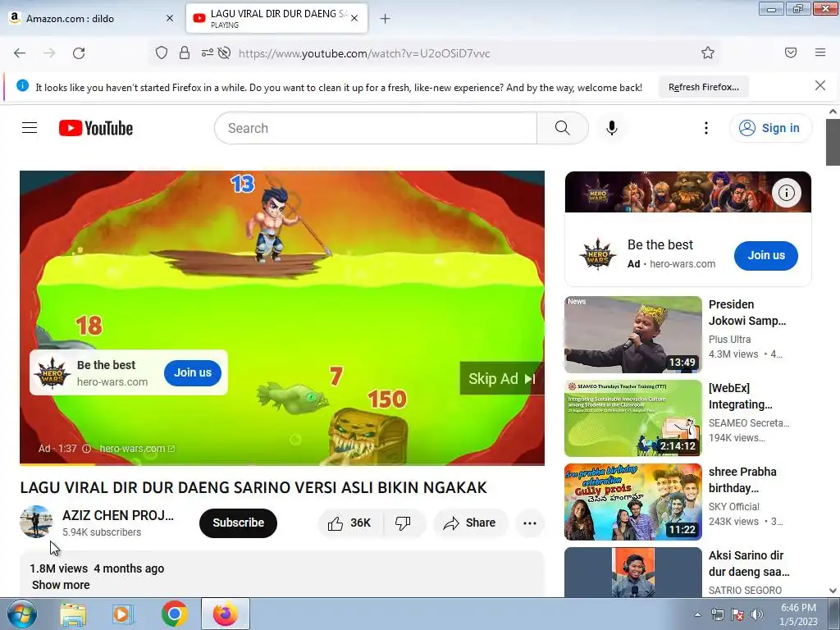Dislike this video
The height and width of the screenshot is (630, 840).
click(x=403, y=523)
